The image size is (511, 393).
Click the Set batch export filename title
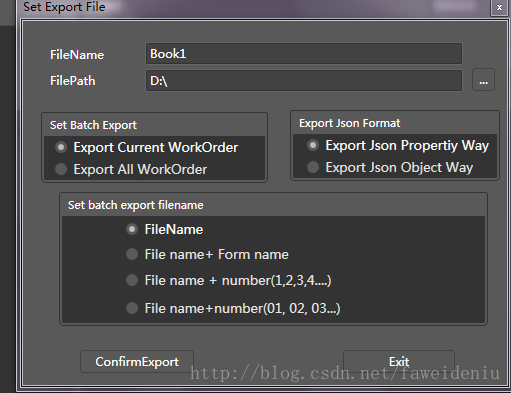[136, 205]
